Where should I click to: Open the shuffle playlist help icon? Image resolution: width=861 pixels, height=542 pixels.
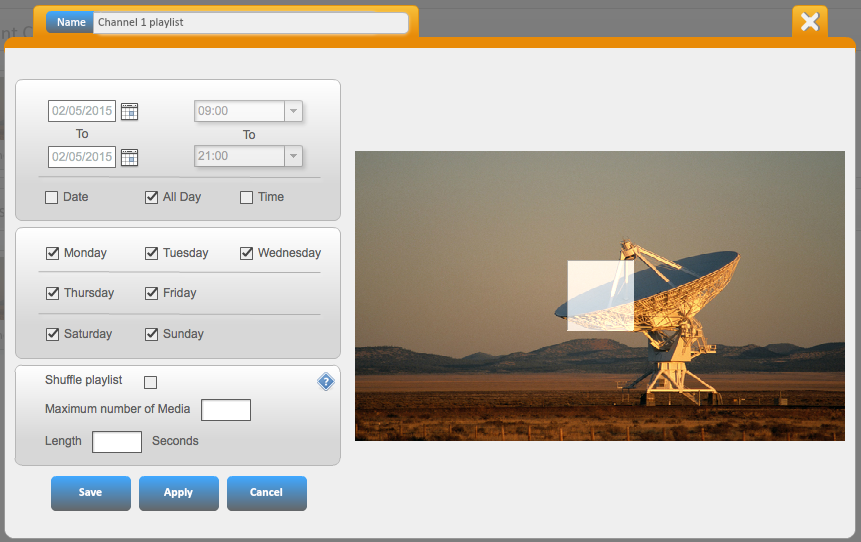point(326,381)
